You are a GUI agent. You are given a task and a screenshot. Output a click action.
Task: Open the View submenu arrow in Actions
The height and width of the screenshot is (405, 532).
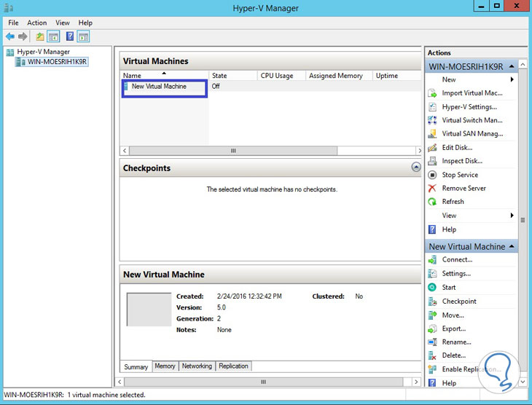(x=512, y=216)
